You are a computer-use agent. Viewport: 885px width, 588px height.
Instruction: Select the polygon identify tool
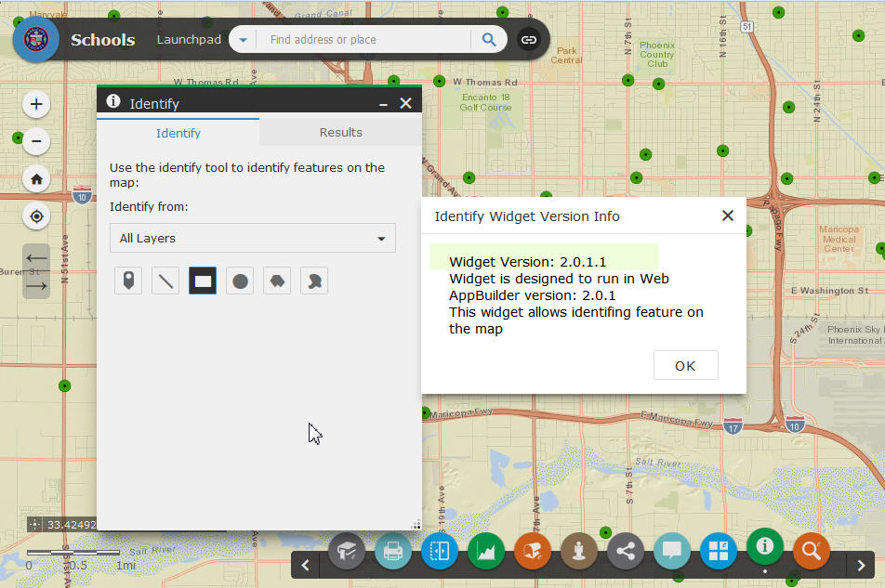pyautogui.click(x=277, y=281)
